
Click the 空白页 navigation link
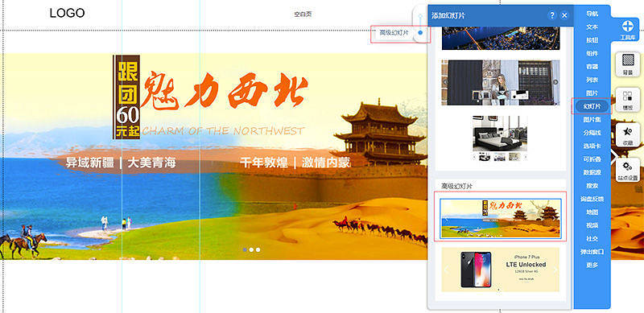[303, 14]
